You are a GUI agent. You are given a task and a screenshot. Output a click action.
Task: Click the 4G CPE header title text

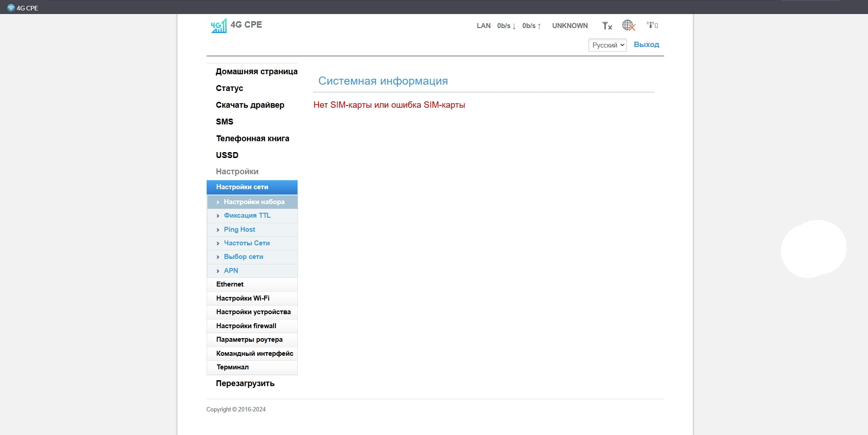[x=246, y=25]
